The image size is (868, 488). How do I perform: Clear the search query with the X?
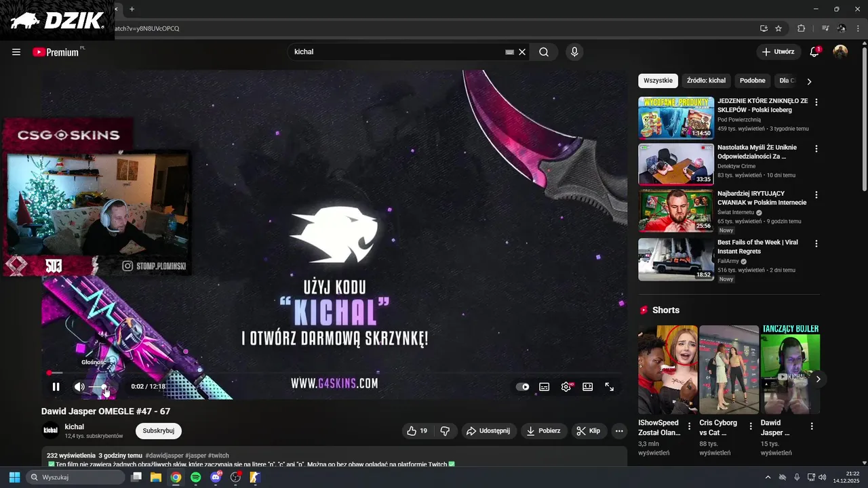click(x=522, y=52)
